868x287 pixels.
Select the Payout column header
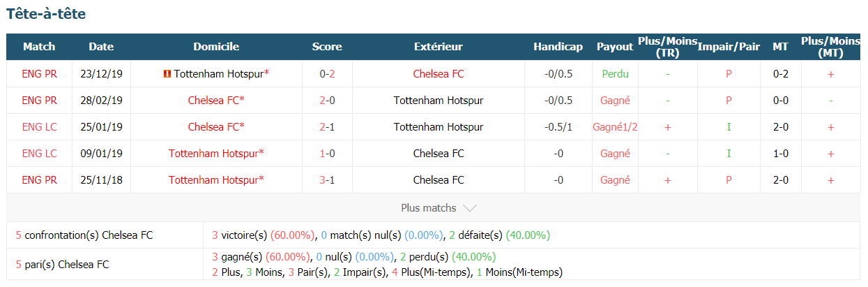tap(615, 47)
